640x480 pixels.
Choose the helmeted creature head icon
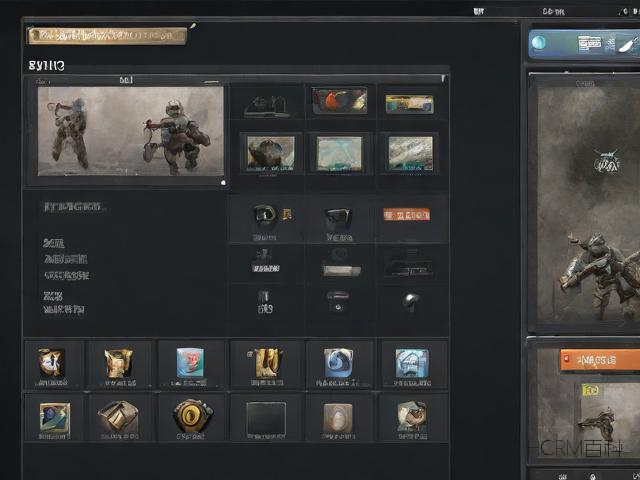point(412,416)
